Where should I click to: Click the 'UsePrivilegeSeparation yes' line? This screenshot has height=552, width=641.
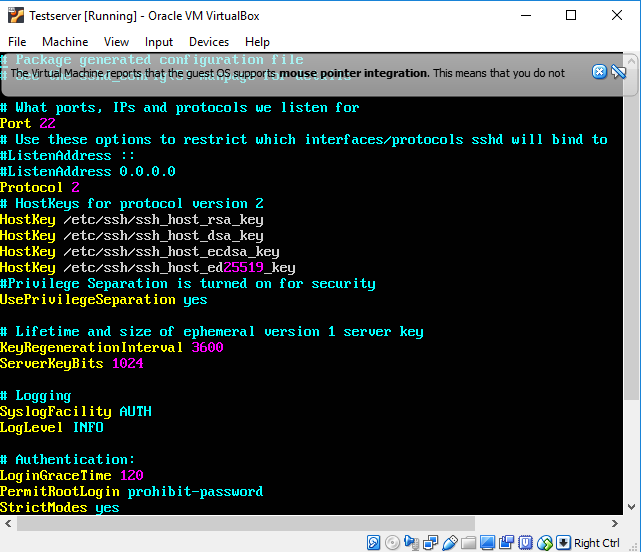(x=104, y=300)
